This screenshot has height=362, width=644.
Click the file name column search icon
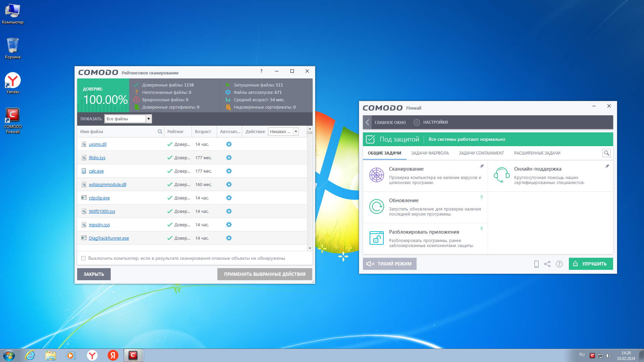click(x=160, y=132)
